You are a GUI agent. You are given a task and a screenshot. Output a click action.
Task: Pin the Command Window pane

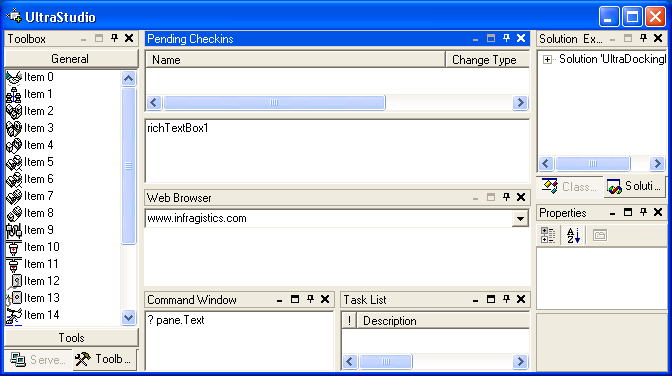click(310, 299)
